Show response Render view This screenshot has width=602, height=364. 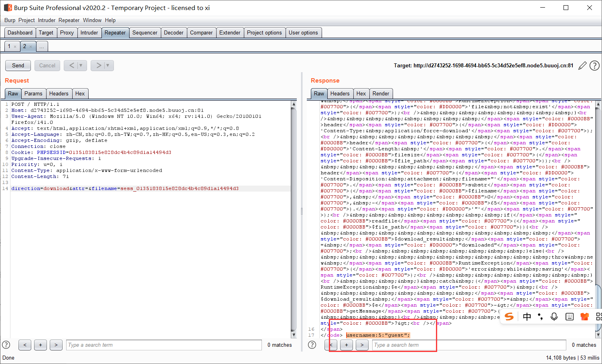click(381, 93)
